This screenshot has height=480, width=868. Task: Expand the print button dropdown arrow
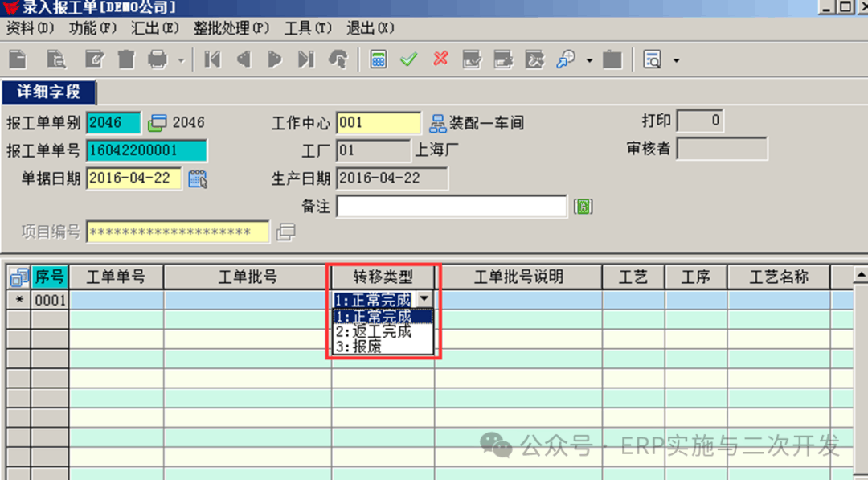tap(181, 60)
